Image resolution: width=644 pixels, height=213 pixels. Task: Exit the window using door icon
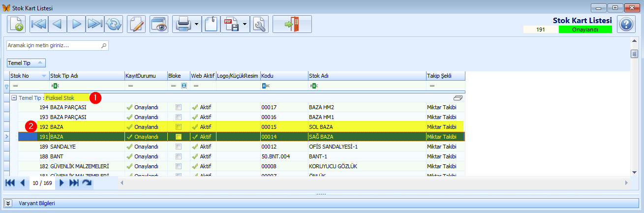point(292,24)
